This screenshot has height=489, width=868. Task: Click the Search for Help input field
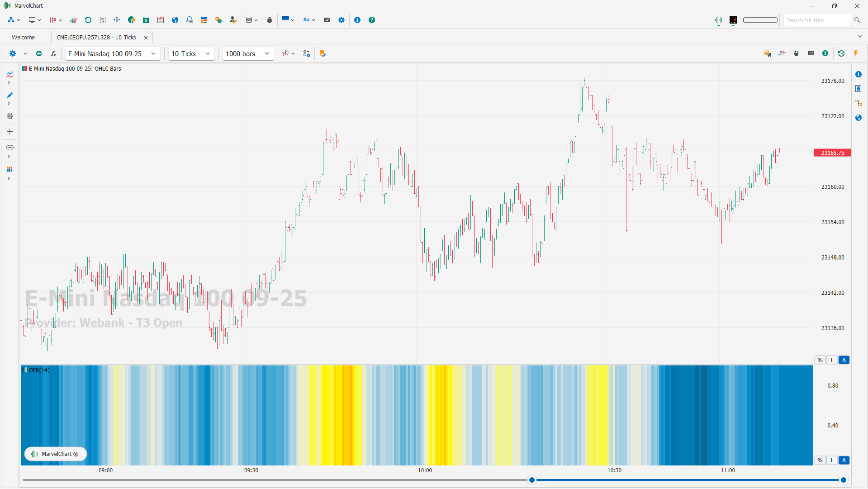817,20
